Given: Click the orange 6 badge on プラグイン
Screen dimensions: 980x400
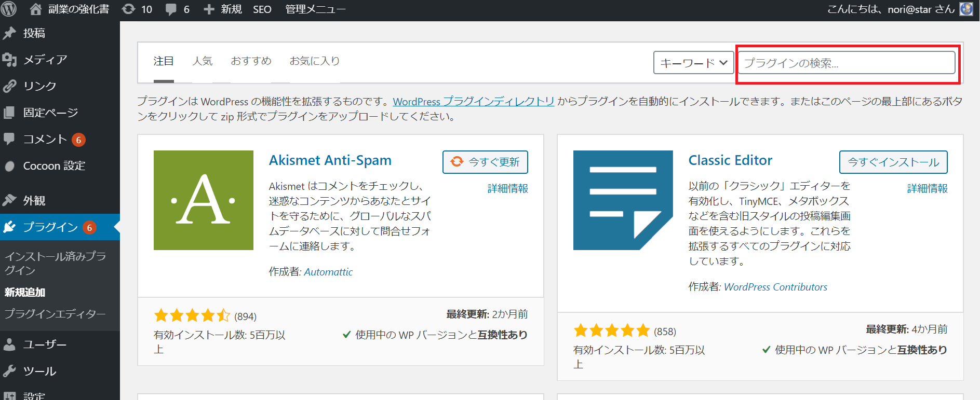Looking at the screenshot, I should (x=89, y=227).
